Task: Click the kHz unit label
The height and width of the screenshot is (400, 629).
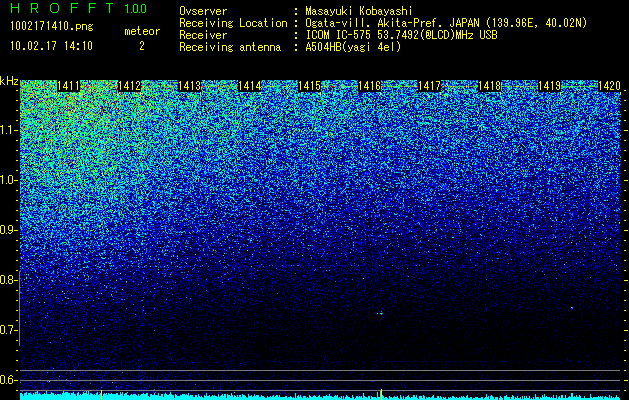Action: point(9,81)
